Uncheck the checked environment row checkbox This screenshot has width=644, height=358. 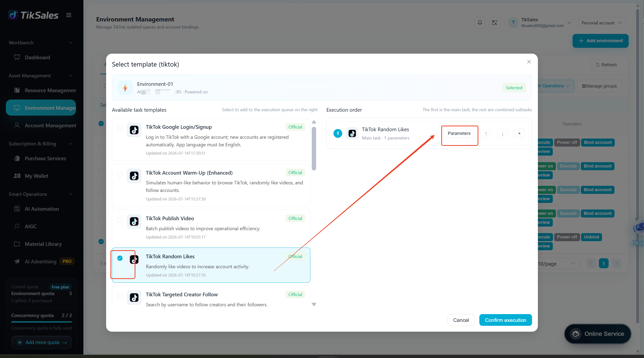click(101, 241)
